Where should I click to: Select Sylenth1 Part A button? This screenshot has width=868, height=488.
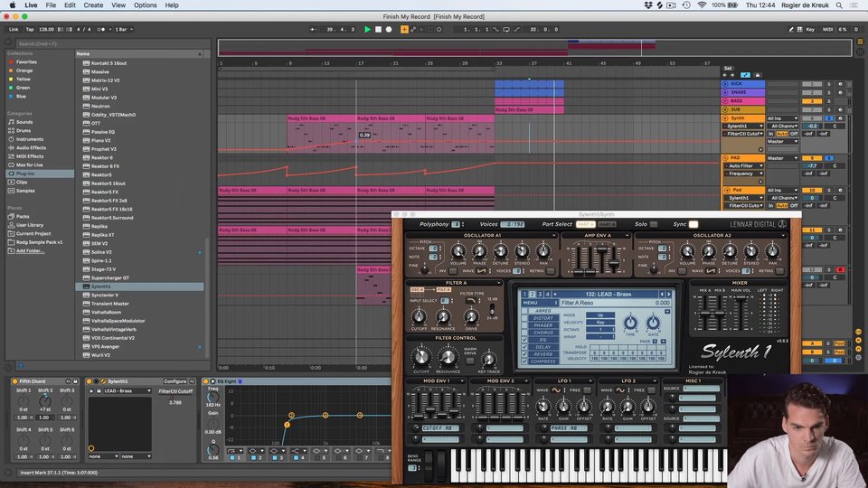[585, 225]
